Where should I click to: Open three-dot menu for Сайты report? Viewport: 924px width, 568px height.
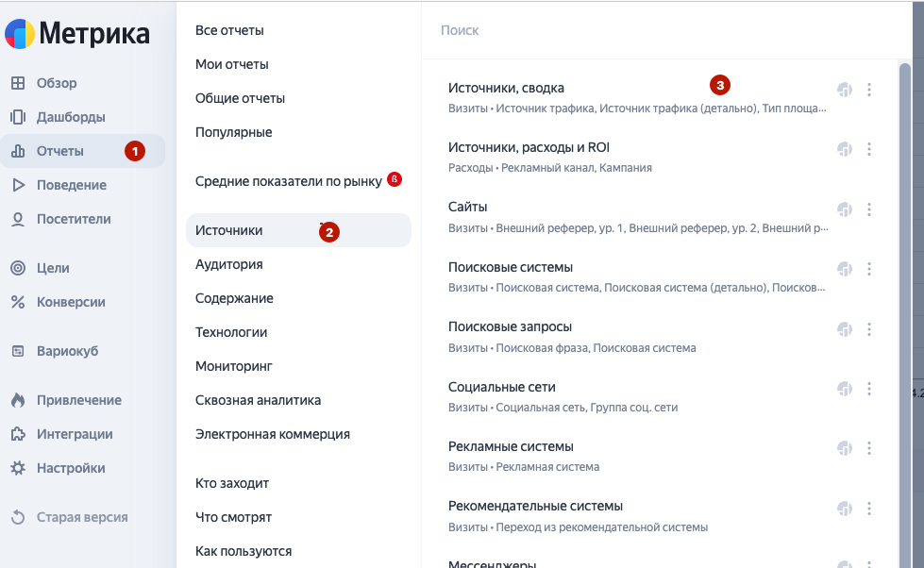[869, 209]
